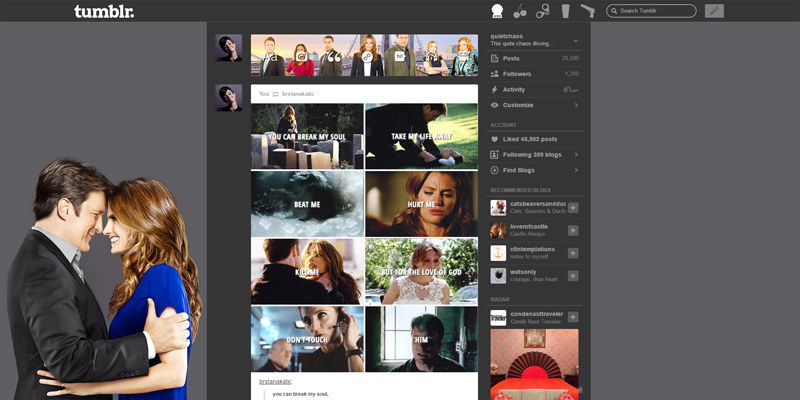
Task: Create a new photo post (camera icon)
Action: click(302, 57)
